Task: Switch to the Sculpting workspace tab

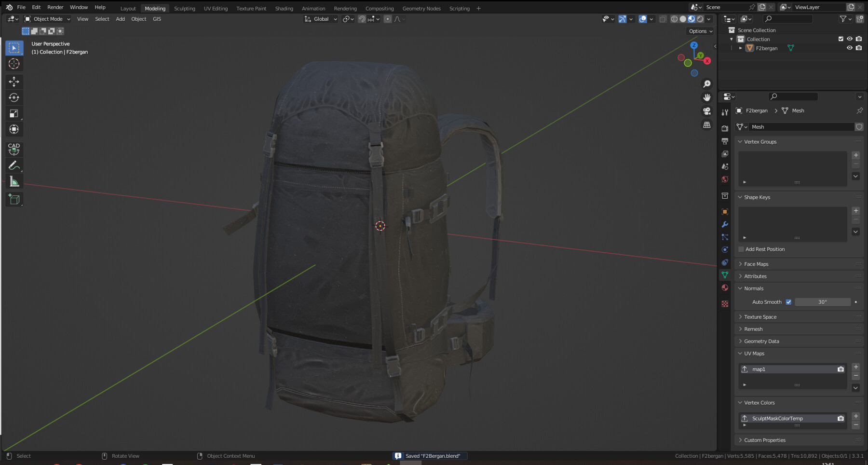Action: click(185, 8)
